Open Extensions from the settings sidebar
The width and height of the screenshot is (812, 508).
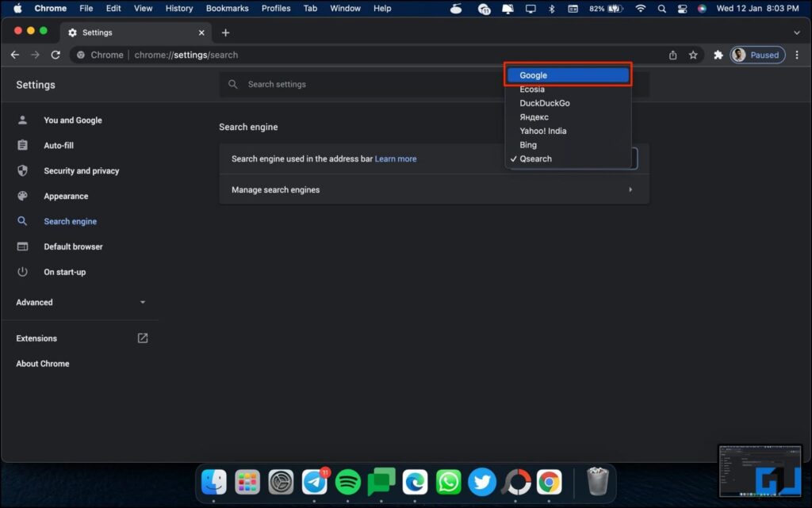(80, 338)
